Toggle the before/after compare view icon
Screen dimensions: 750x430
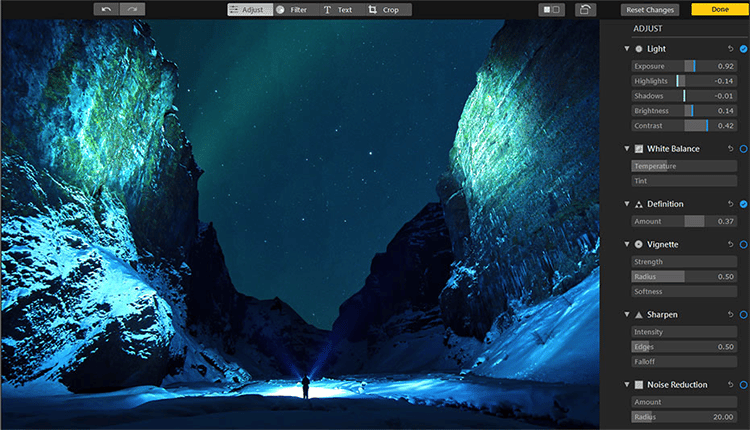click(551, 9)
